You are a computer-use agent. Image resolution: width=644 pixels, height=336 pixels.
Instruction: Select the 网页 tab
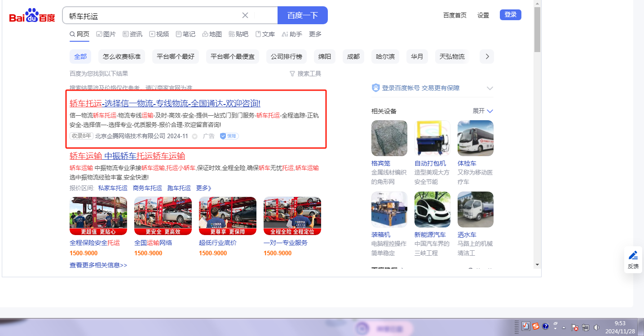(79, 34)
